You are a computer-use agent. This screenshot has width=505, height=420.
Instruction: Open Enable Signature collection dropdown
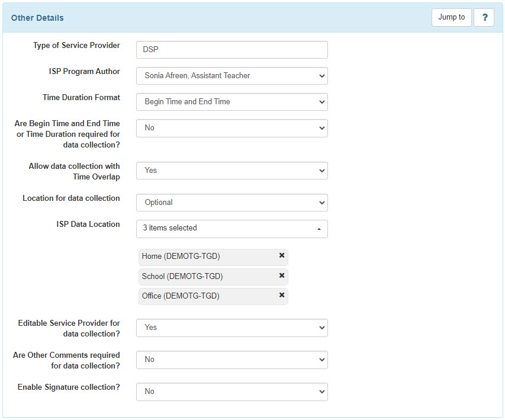tap(231, 392)
